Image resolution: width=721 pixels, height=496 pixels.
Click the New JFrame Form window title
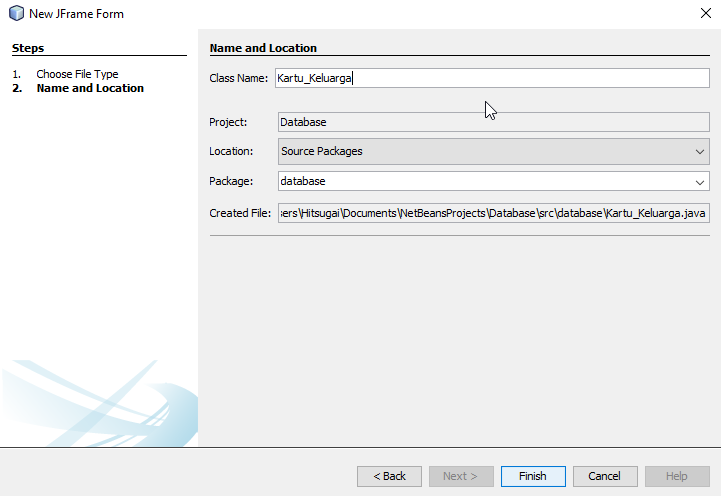(x=76, y=14)
